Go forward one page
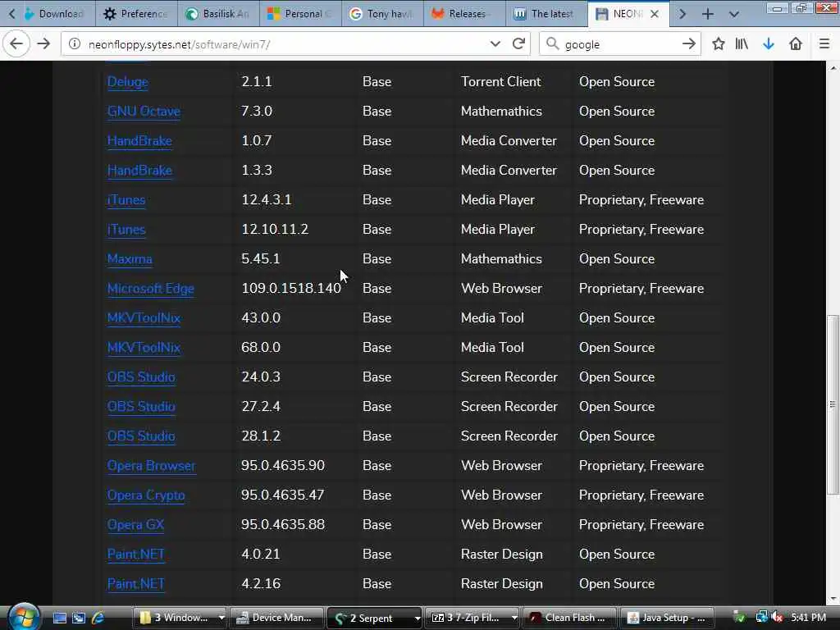The image size is (840, 630). (x=44, y=44)
